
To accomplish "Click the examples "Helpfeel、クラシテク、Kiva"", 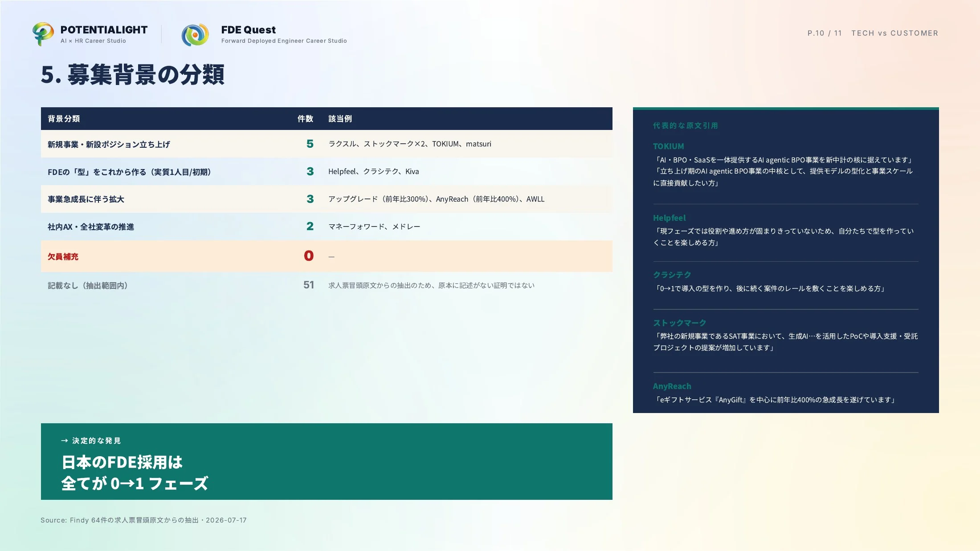I will 373,171.
